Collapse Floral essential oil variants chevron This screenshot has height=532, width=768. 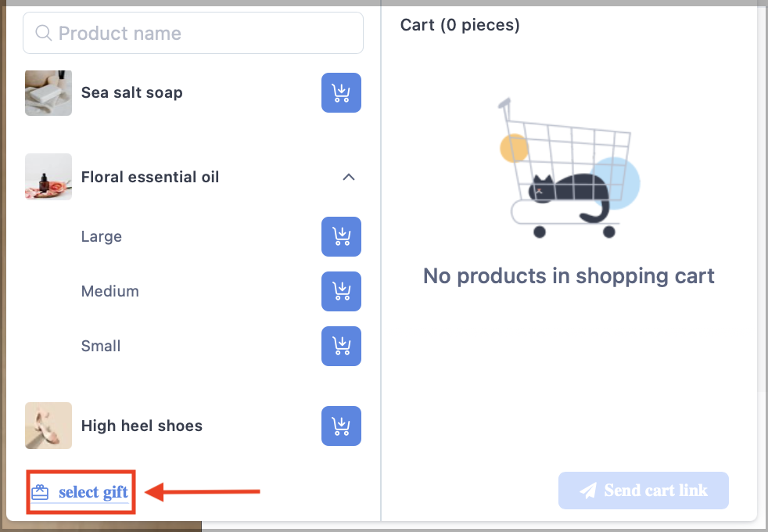[348, 177]
